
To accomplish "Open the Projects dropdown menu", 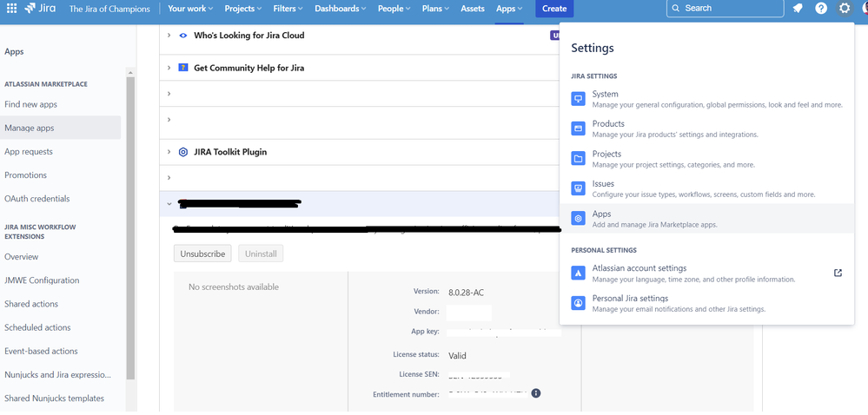I will click(243, 9).
